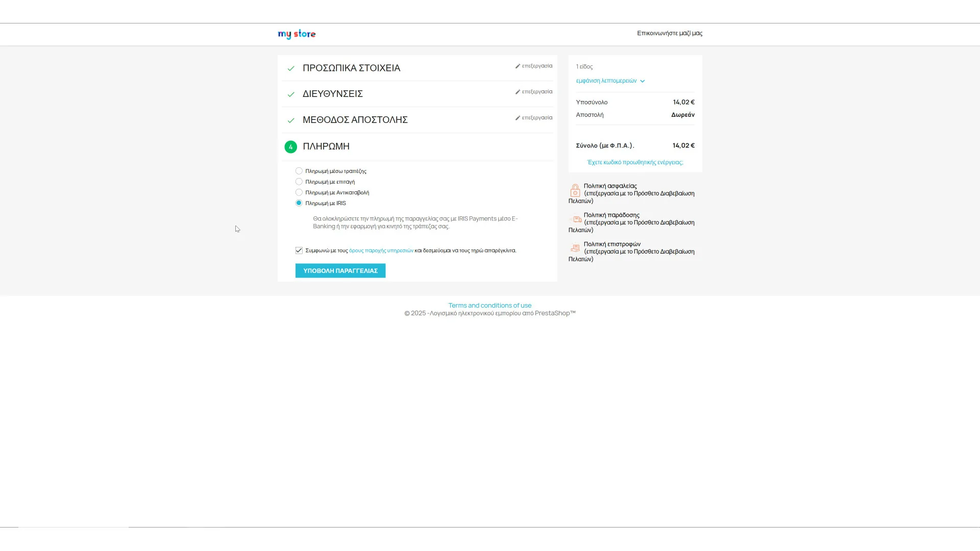Click the return policy icon
This screenshot has width=980, height=551.
[575, 248]
